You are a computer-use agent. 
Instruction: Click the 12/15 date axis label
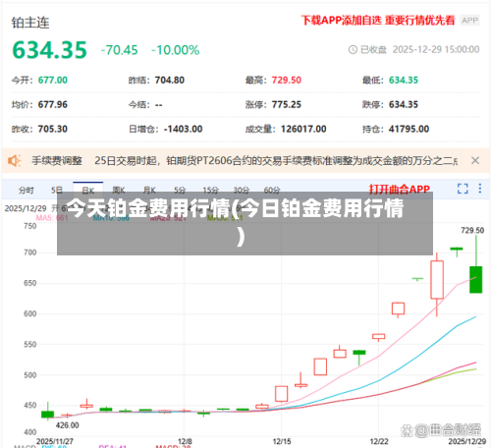[282, 441]
